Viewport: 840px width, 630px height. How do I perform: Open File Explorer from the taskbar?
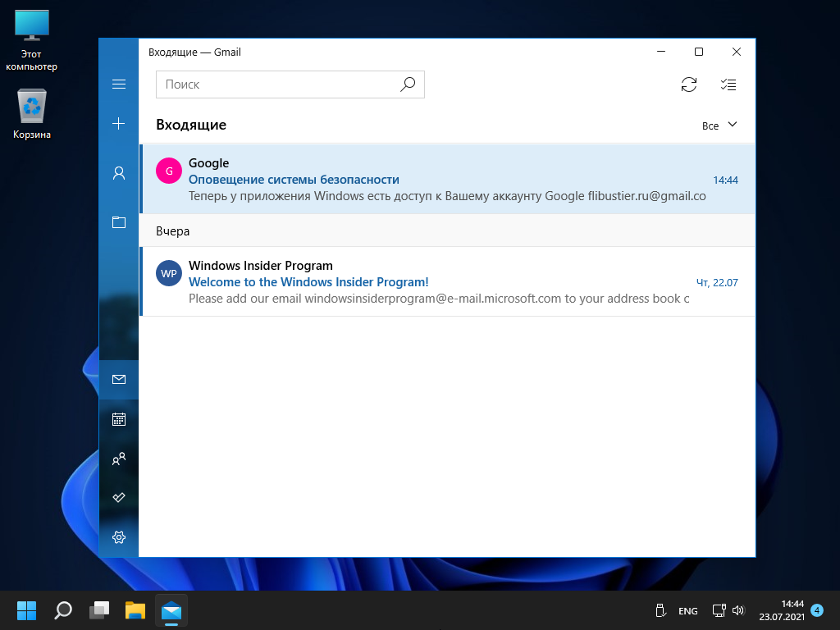tap(135, 610)
